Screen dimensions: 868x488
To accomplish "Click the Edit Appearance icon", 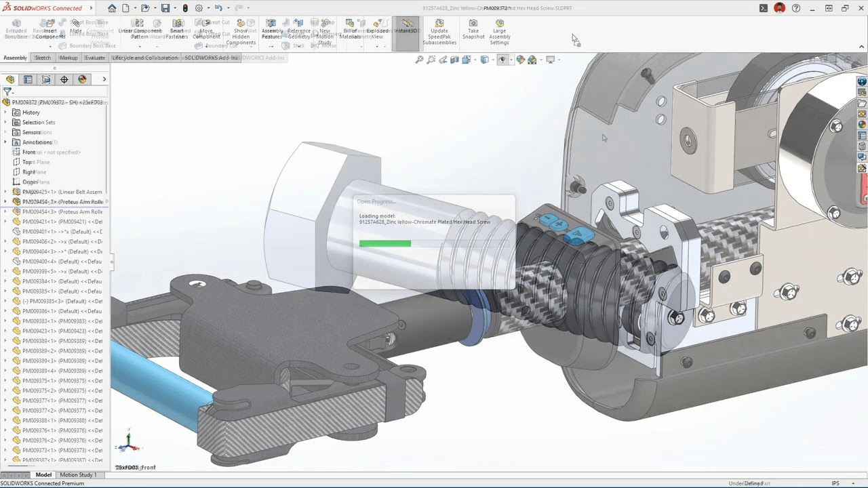I will click(520, 60).
